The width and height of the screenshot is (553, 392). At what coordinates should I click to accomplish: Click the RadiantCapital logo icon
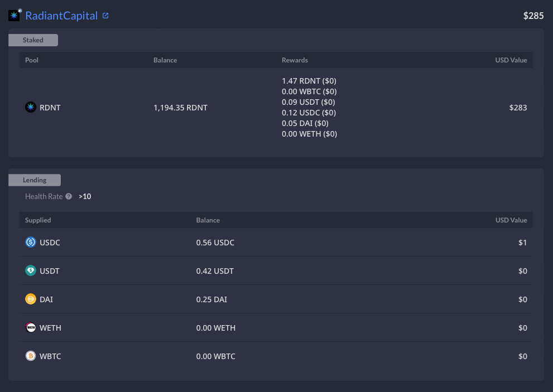pyautogui.click(x=15, y=15)
